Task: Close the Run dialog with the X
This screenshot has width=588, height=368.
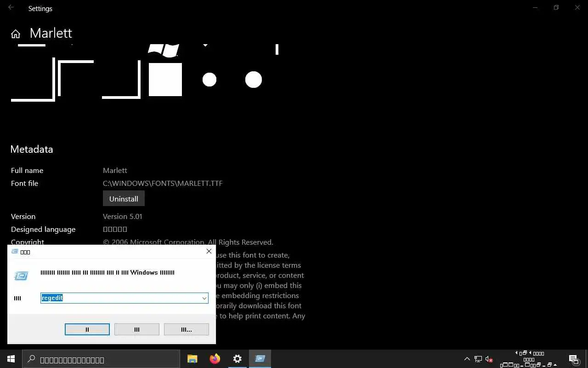Action: (x=209, y=251)
